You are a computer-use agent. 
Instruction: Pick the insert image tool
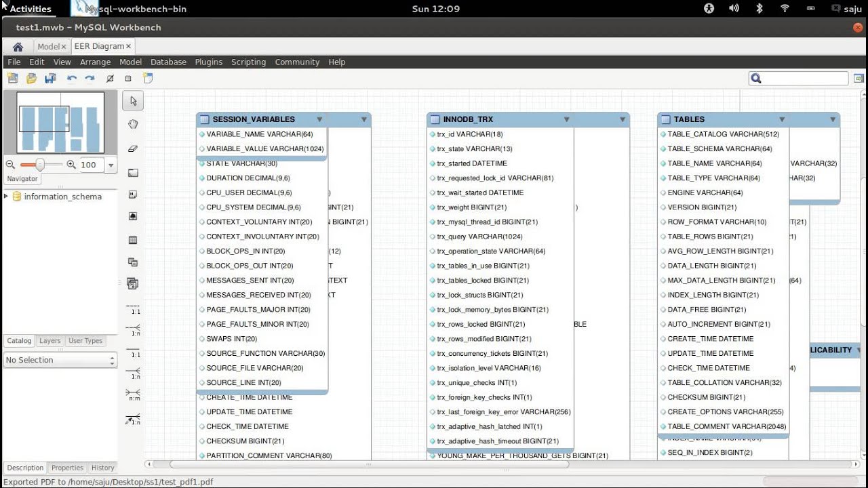coord(133,216)
